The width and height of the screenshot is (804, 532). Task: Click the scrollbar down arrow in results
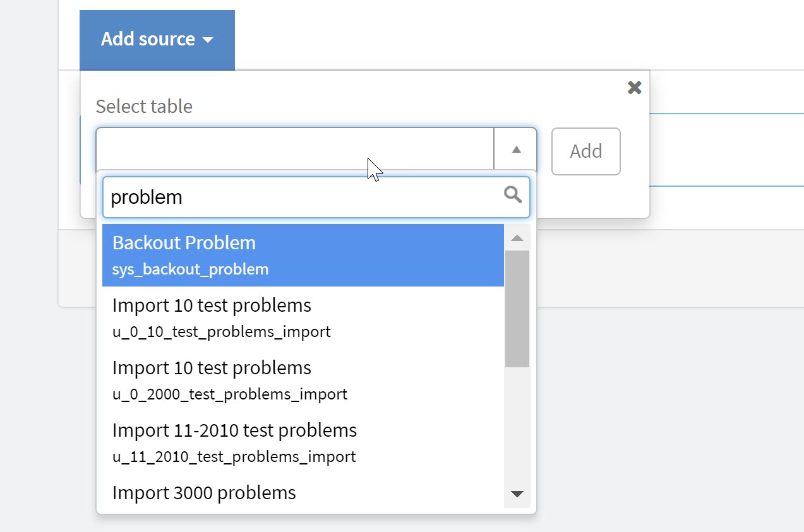517,494
